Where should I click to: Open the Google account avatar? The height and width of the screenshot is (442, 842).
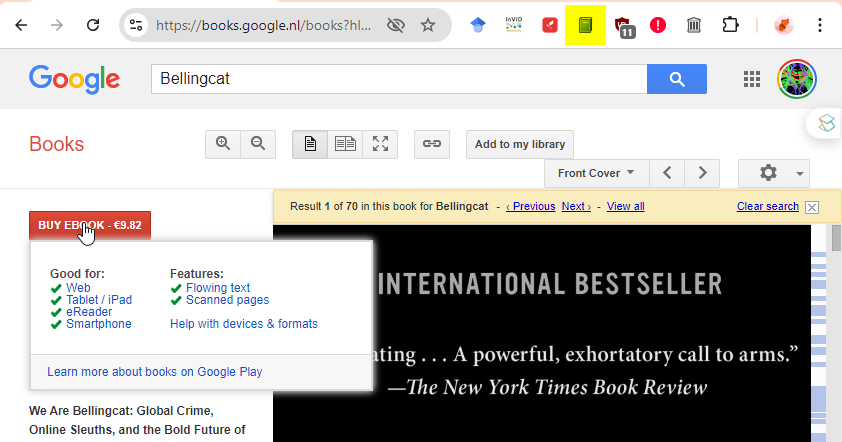[797, 79]
